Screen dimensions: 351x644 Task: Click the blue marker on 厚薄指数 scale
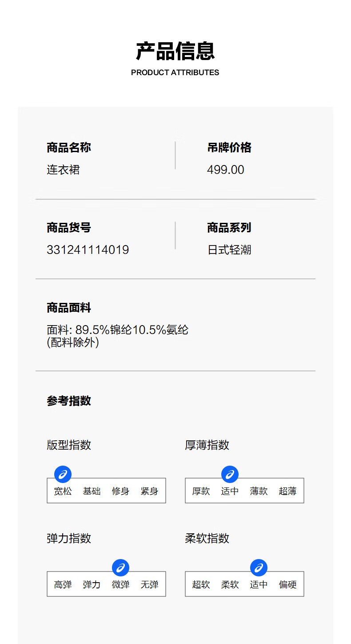pyautogui.click(x=230, y=474)
